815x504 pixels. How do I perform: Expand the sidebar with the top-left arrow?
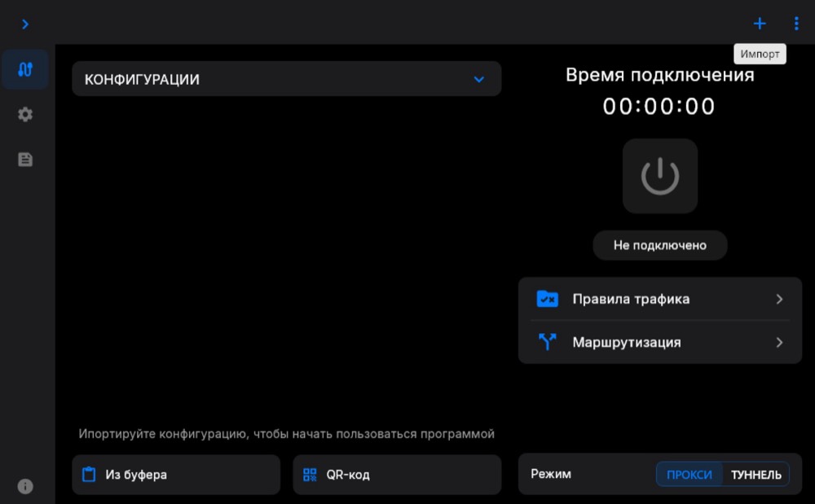pyautogui.click(x=25, y=24)
